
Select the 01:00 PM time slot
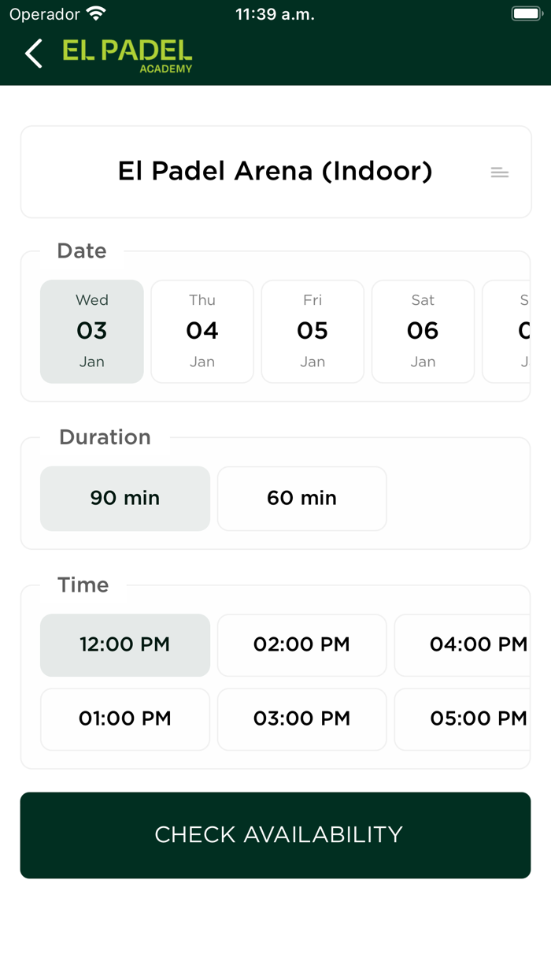click(125, 719)
